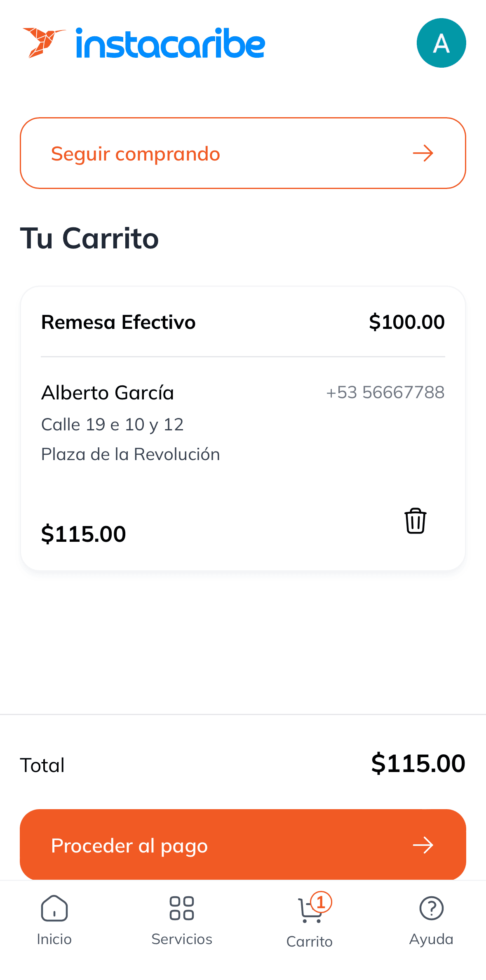Tap the Inicio home icon
Viewport: 486px width, 980px height.
[54, 908]
